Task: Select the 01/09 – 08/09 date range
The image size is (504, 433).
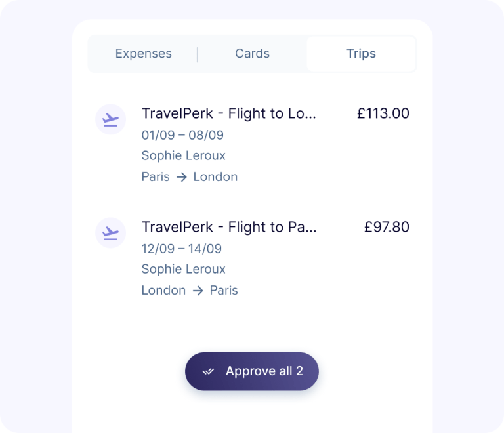Action: (182, 135)
